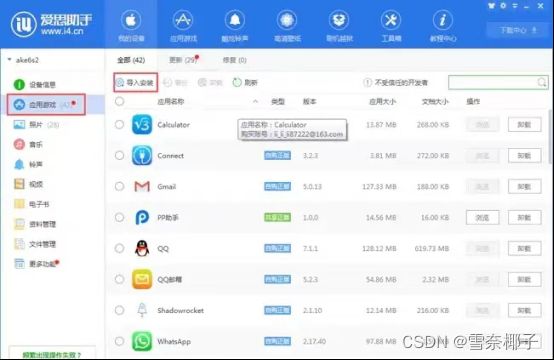The width and height of the screenshot is (554, 360).
Task: Open the 工具箱 wrench toolbox section
Action: (391, 25)
